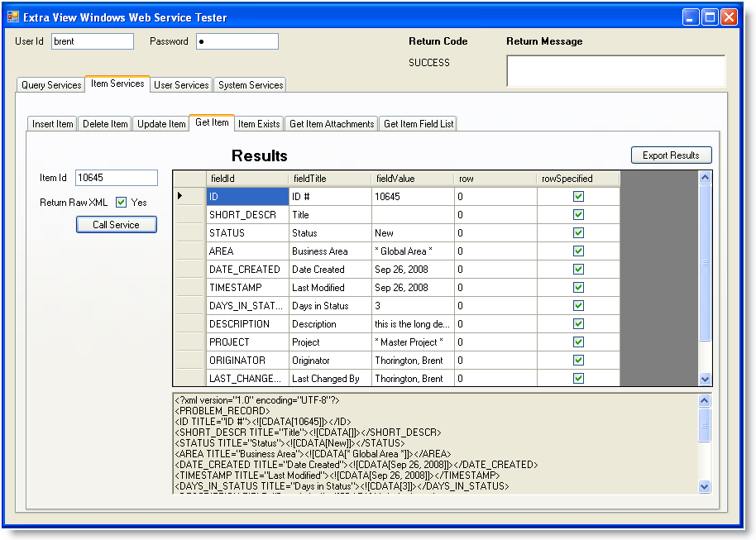Open the Delete Item tab

(105, 124)
